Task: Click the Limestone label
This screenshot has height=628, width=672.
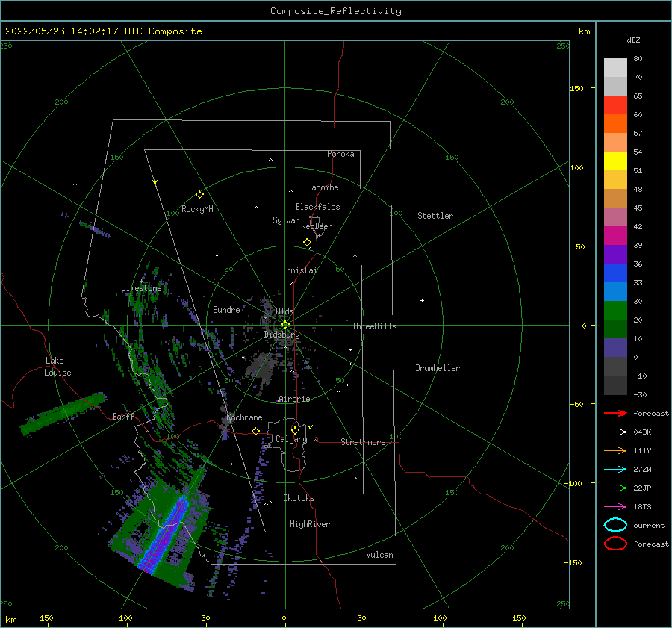Action: pyautogui.click(x=141, y=288)
